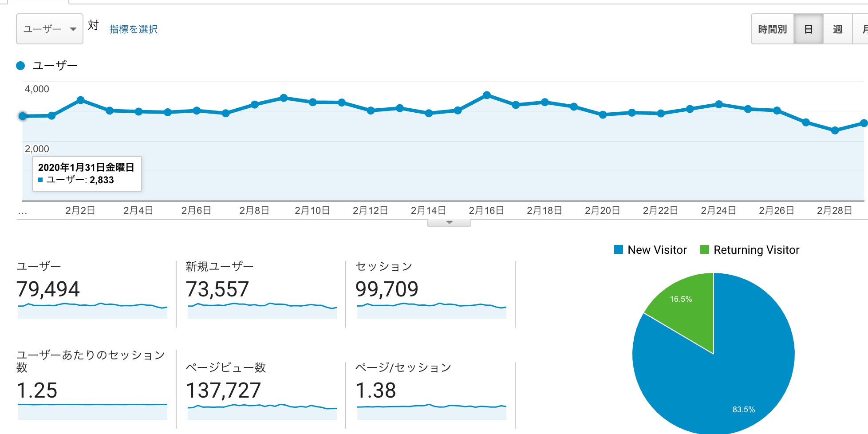Switch chart to 週 weekly view
This screenshot has width=868, height=434.
[837, 29]
